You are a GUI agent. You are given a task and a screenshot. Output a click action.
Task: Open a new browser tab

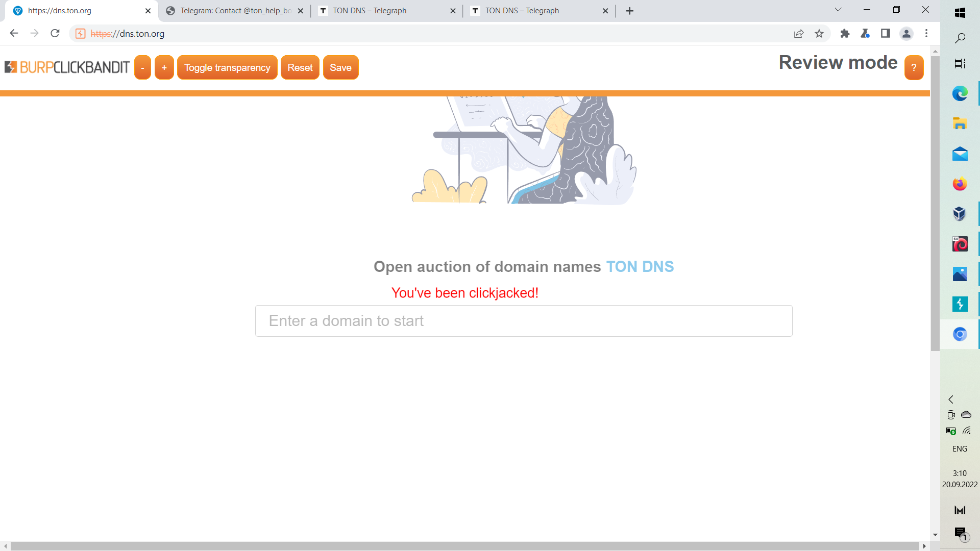pos(630,11)
